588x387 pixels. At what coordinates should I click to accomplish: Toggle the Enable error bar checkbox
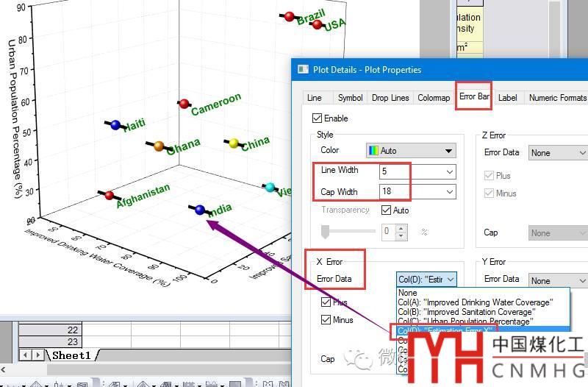point(317,118)
